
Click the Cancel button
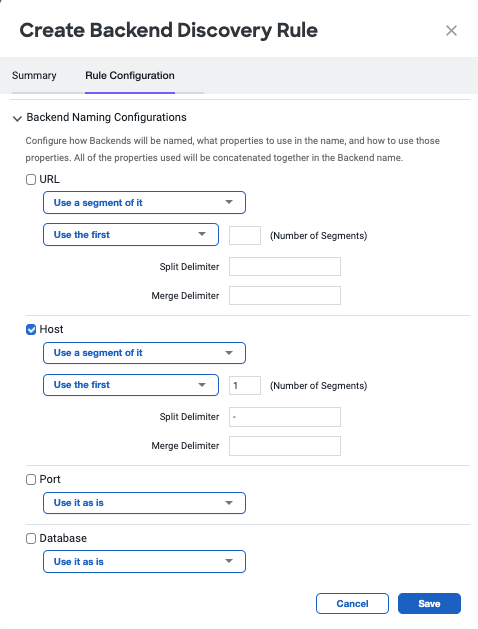352,603
